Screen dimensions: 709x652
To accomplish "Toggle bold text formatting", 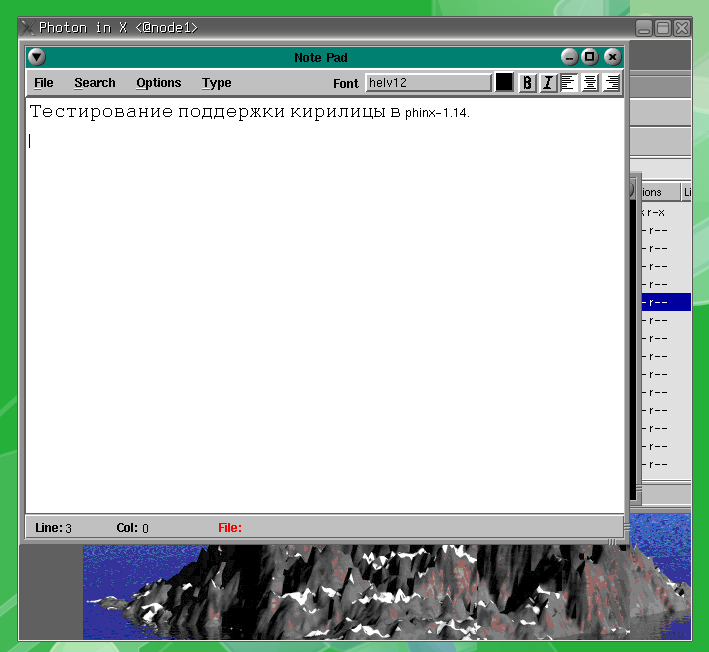I will point(528,83).
